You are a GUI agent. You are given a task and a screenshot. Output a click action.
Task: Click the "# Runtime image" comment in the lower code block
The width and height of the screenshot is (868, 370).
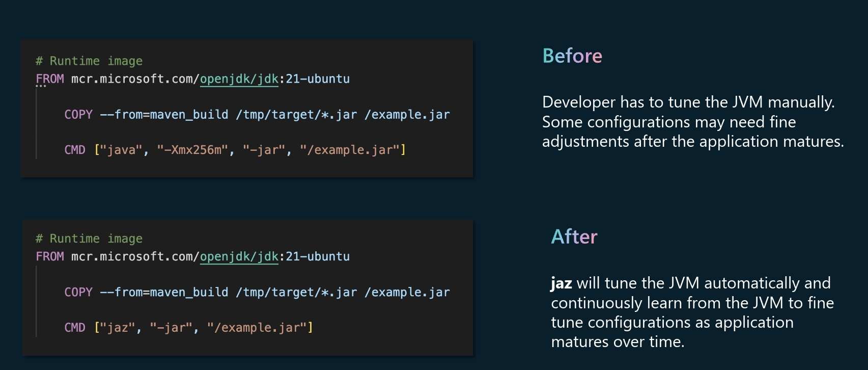[89, 239]
